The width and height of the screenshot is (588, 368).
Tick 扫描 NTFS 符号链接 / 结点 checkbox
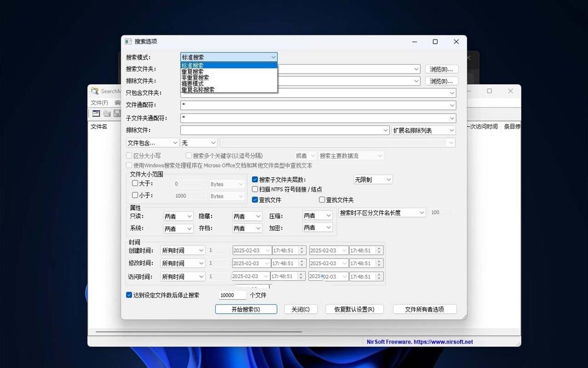[255, 189]
